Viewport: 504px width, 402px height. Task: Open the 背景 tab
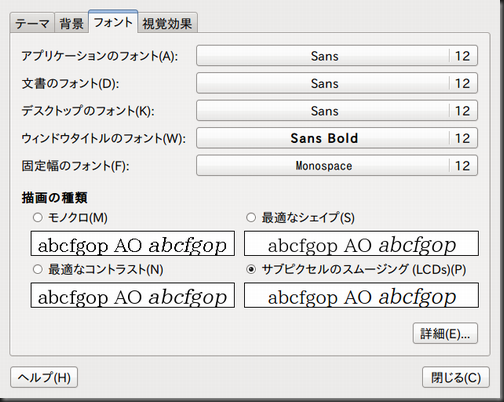pyautogui.click(x=71, y=23)
